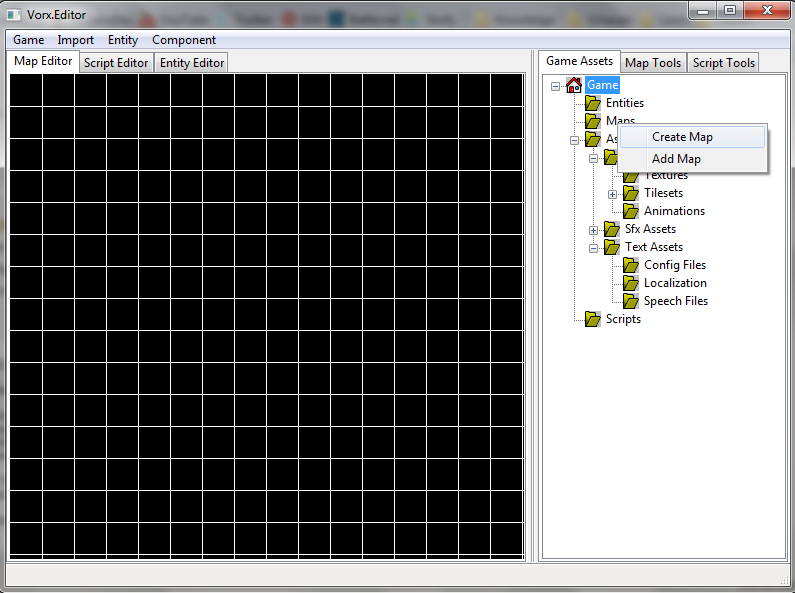
Task: Click the Animations folder icon
Action: coord(631,211)
